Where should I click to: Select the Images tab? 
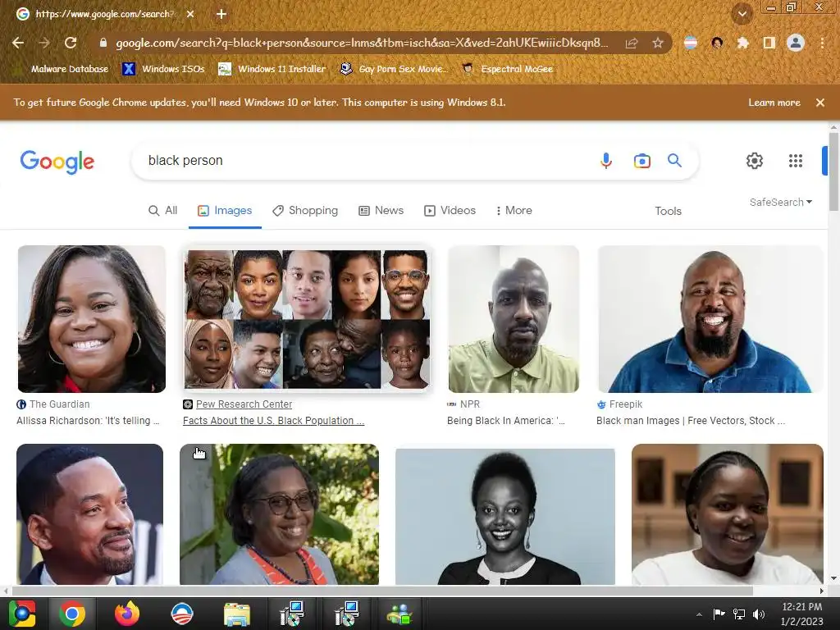[x=225, y=211]
